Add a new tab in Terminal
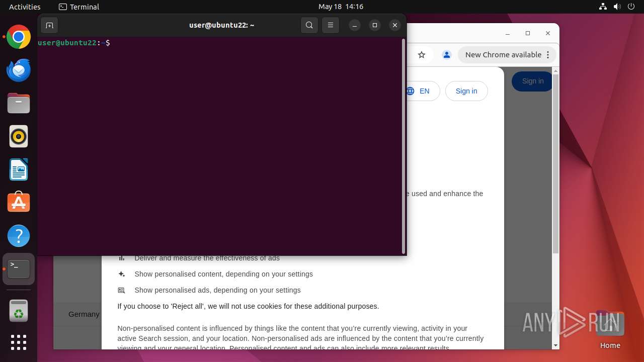Image resolution: width=644 pixels, height=362 pixels. pos(49,25)
